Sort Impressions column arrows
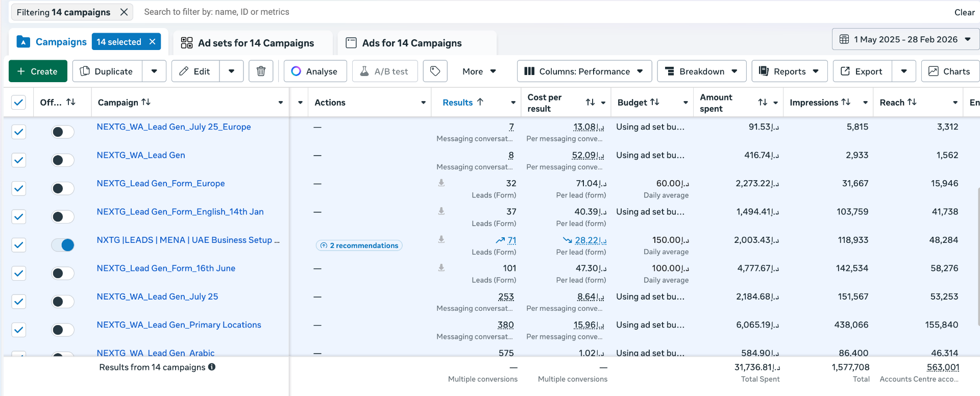Image resolution: width=980 pixels, height=396 pixels. click(846, 102)
